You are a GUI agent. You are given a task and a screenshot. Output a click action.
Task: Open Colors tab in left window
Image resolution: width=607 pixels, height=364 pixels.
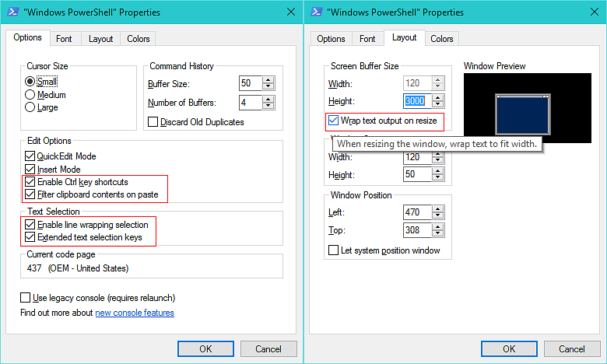click(x=139, y=39)
